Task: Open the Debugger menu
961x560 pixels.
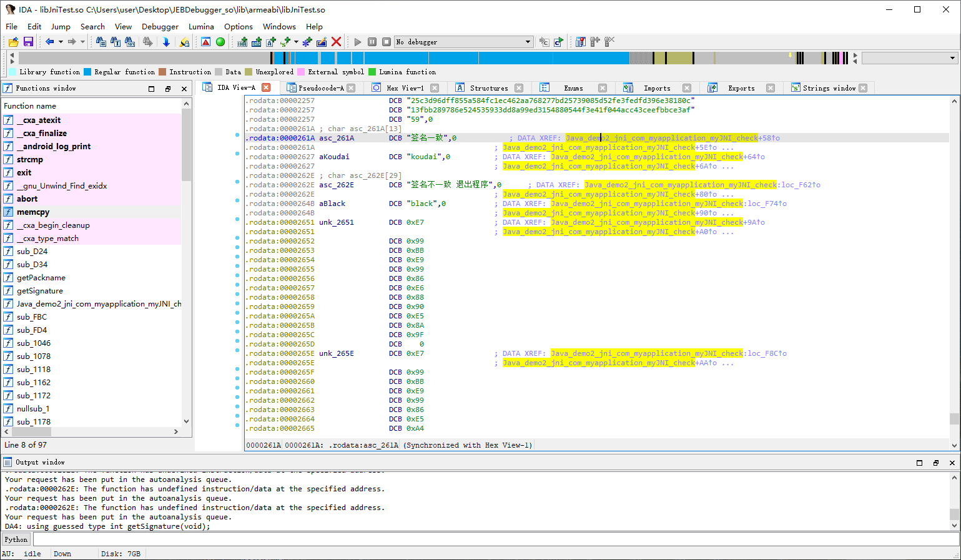Action: (160, 27)
